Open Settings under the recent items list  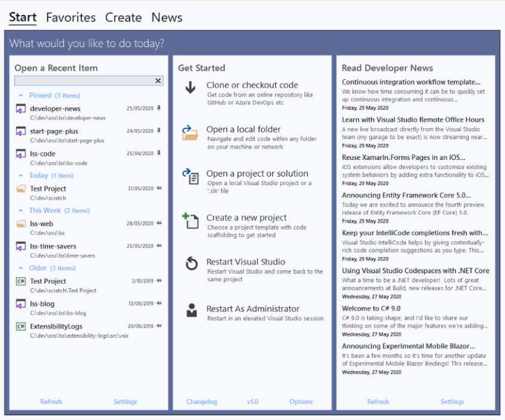pyautogui.click(x=125, y=402)
